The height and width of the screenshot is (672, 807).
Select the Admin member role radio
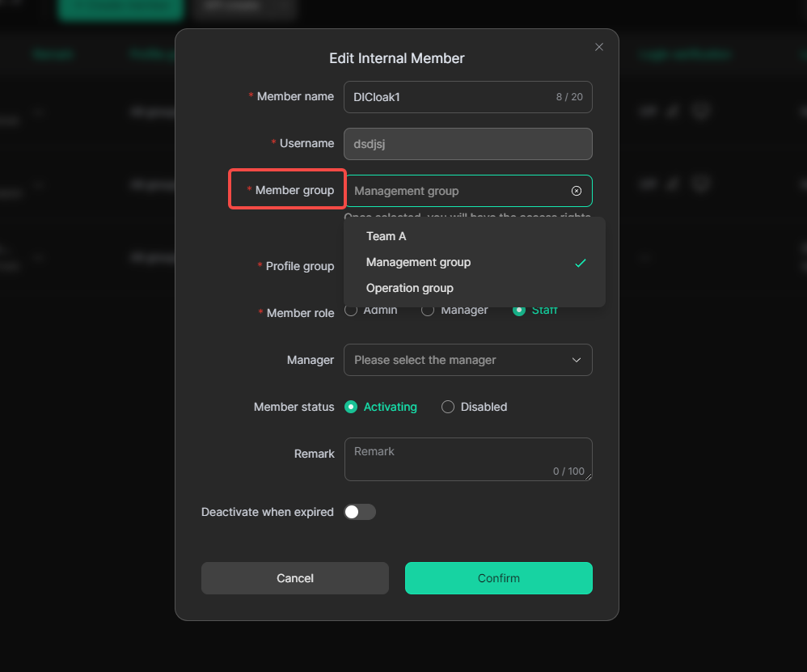coord(351,311)
